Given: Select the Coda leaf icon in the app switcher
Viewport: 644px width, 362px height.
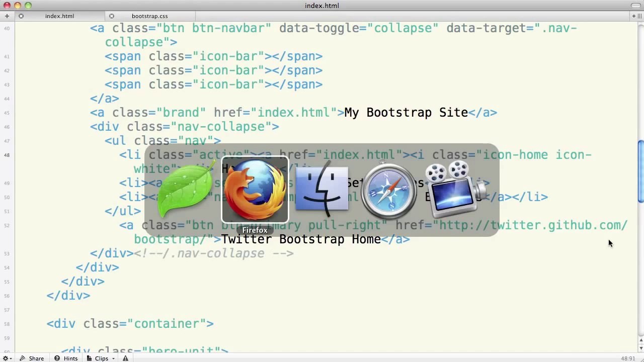Looking at the screenshot, I should (x=186, y=191).
